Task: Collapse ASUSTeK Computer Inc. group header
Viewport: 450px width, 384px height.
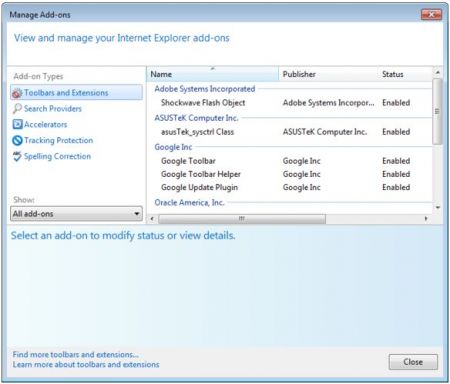Action: [x=196, y=118]
